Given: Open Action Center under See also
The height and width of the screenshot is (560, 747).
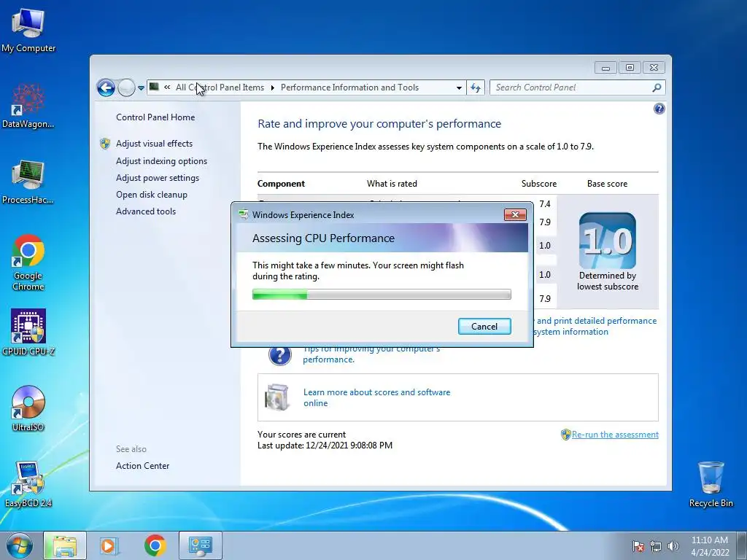Looking at the screenshot, I should point(142,466).
